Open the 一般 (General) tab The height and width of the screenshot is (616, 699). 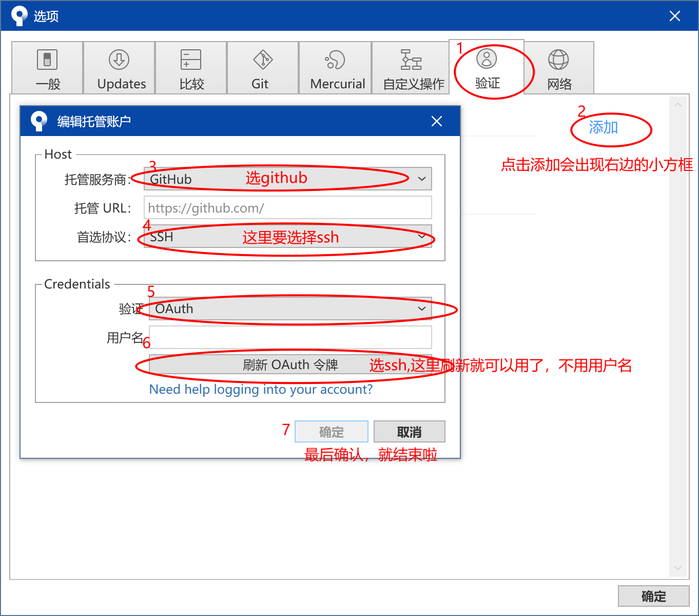pos(47,68)
